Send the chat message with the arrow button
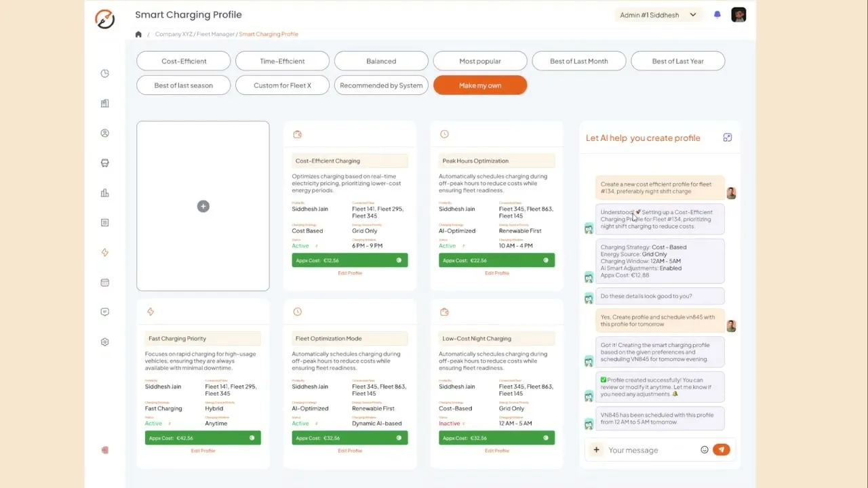 click(722, 449)
